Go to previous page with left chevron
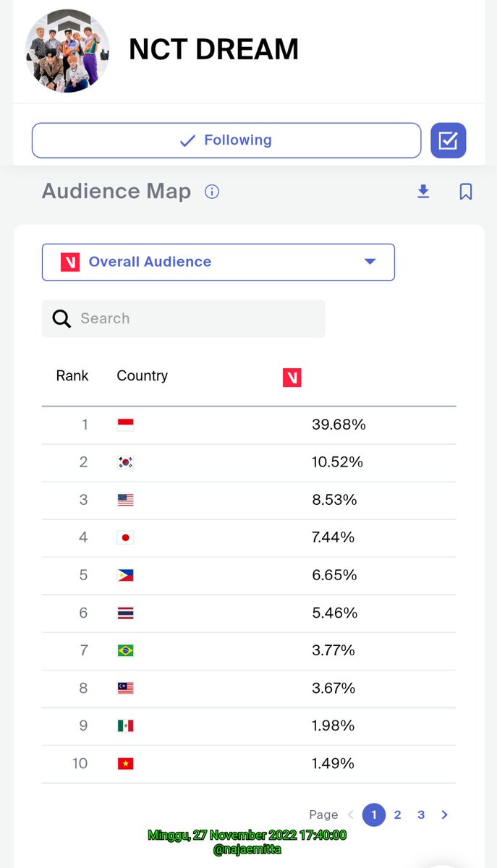 click(351, 814)
